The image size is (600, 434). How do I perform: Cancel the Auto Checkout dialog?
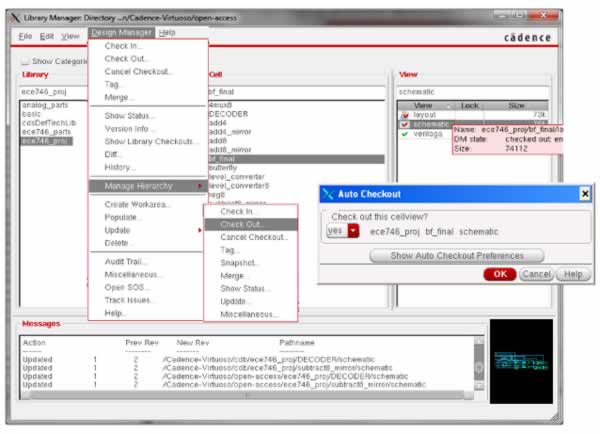click(536, 274)
